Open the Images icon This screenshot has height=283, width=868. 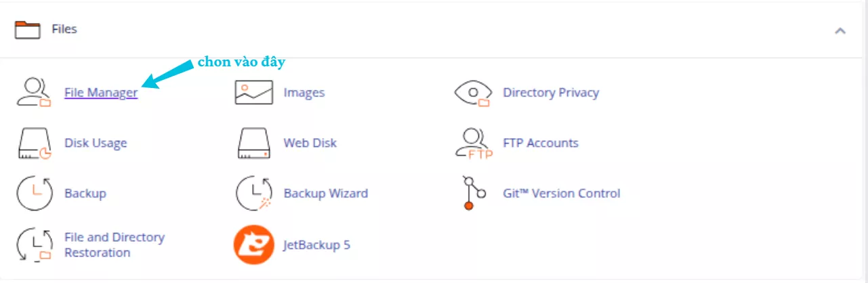click(x=253, y=93)
